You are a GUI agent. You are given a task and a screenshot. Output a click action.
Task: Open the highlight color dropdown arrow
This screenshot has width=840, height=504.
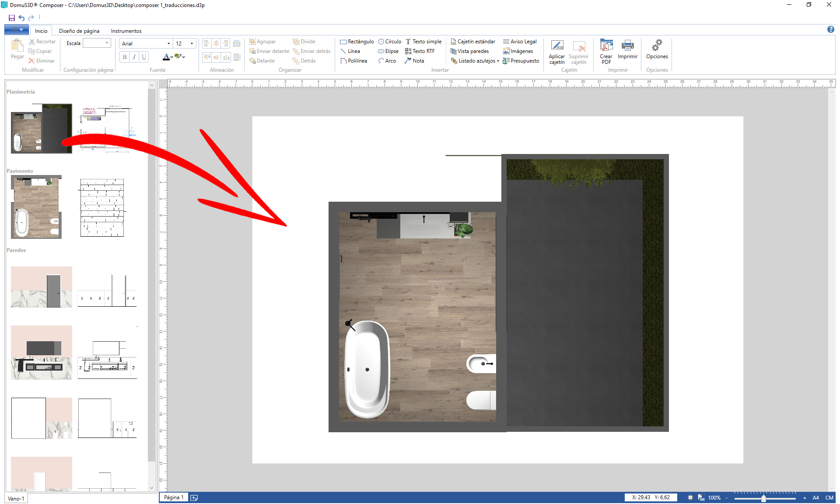click(184, 57)
